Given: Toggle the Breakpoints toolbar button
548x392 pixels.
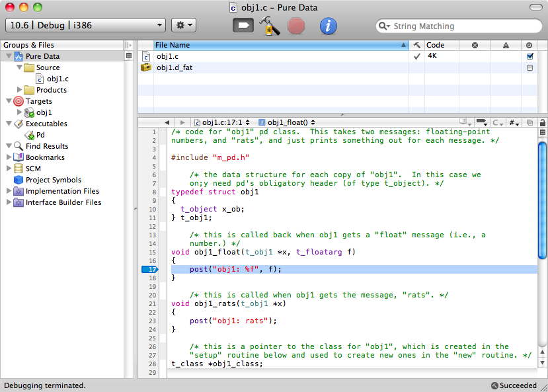Looking at the screenshot, I should [x=243, y=26].
